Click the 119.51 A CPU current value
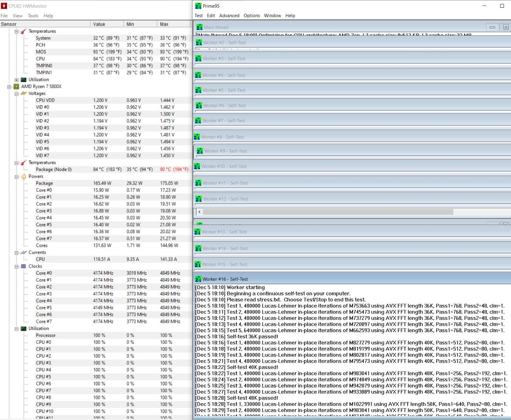Screen dimensions: 511x420 [102, 259]
